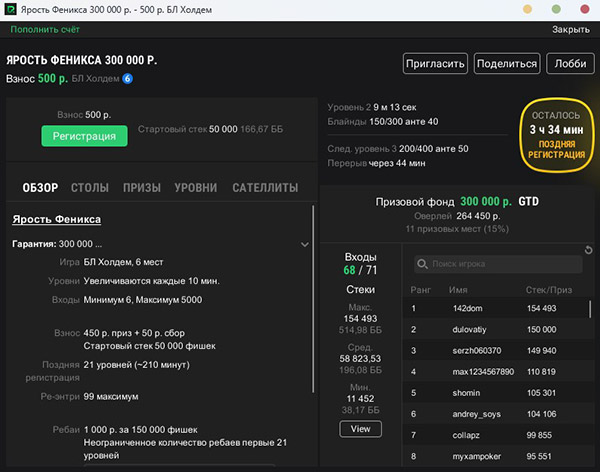
Task: Click the Ре-энтри 99 максимум line
Action: click(x=90, y=397)
